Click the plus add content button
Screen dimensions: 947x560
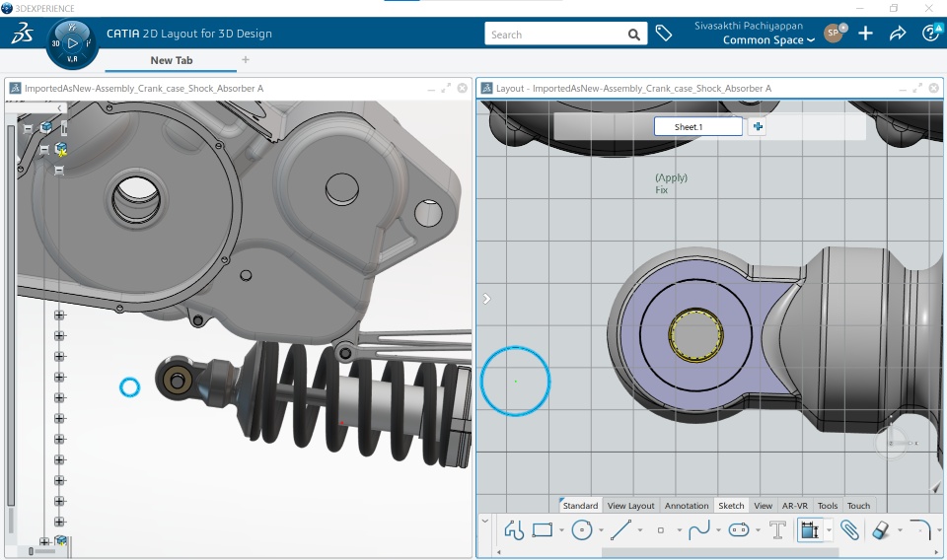(865, 34)
